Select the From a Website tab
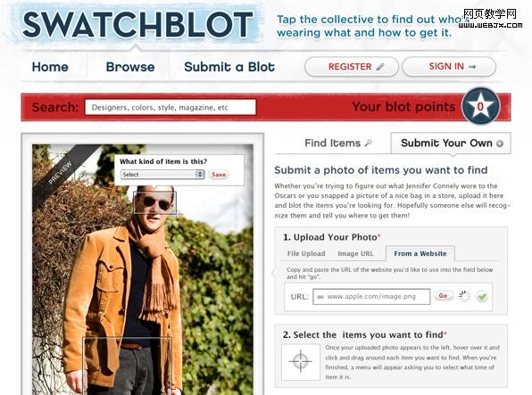 [420, 253]
